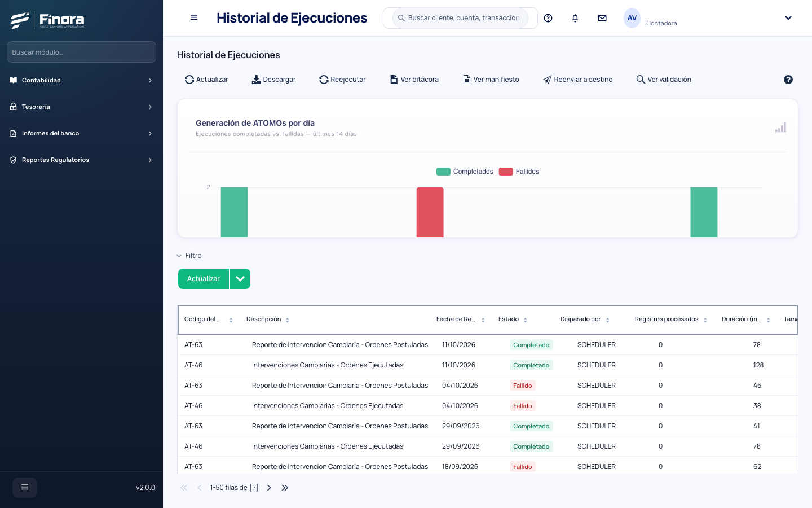Click the Buscar módulo search field

(81, 52)
